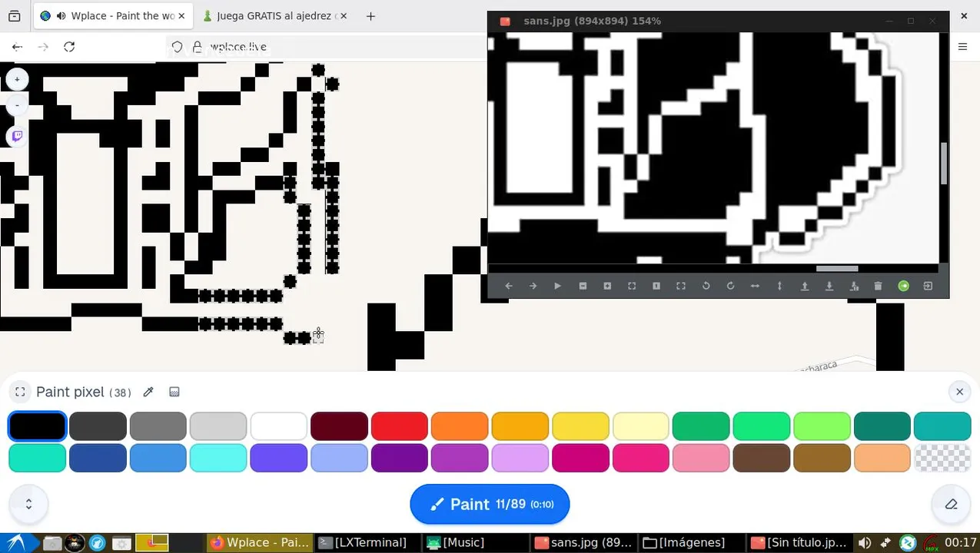This screenshot has width=980, height=553.
Task: Exit the image viewer via exit icon
Action: pos(928,286)
